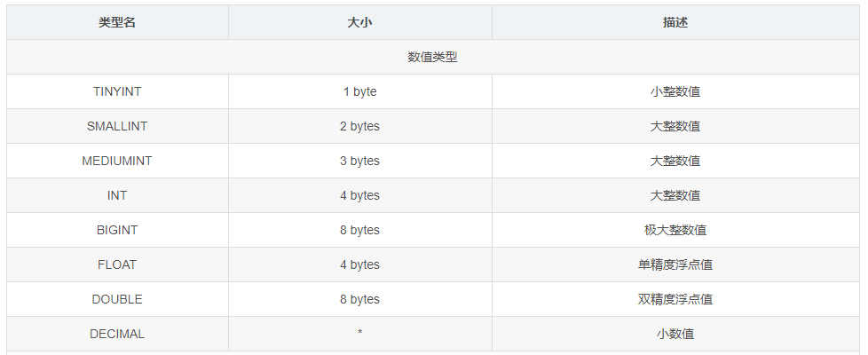The image size is (868, 355).
Task: Click the 类型名 column header
Action: point(117,22)
